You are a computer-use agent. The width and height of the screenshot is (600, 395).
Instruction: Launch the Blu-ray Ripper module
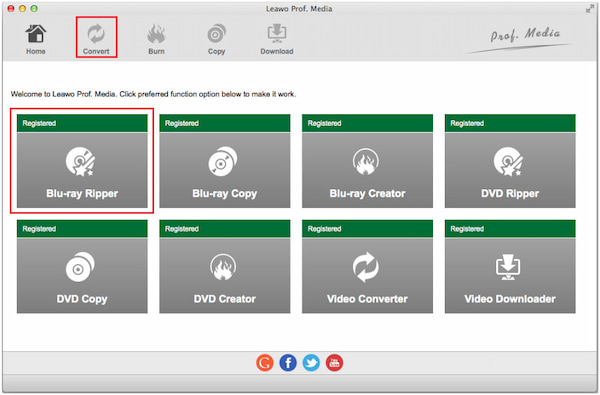pos(82,170)
